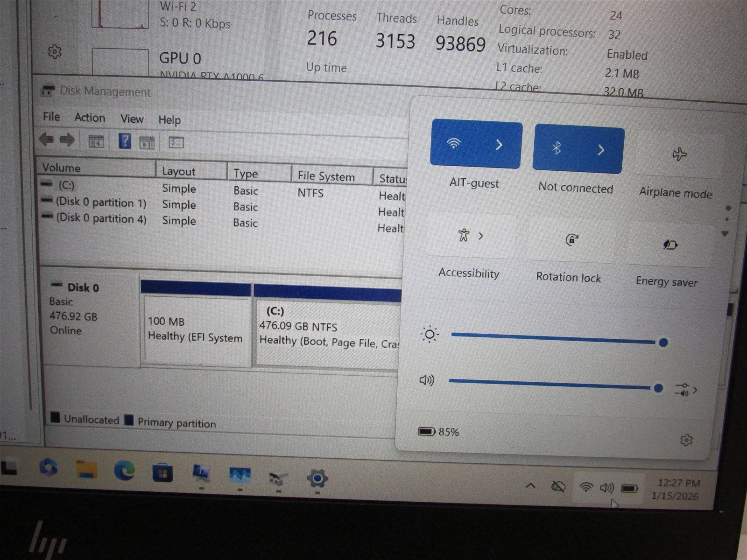Click the volume icon in system tray
Viewport: 747px width, 560px height.
(607, 488)
